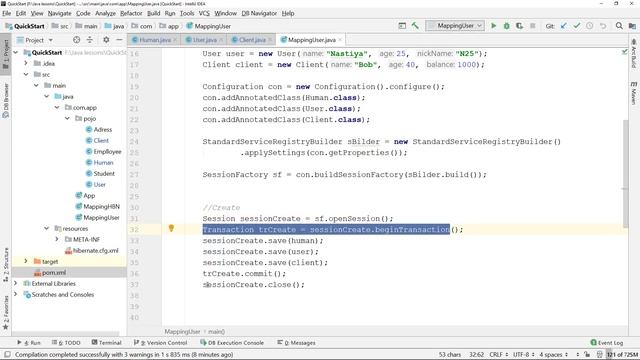The image size is (640, 360).
Task: Expand the .idea folder
Action: pos(26,63)
